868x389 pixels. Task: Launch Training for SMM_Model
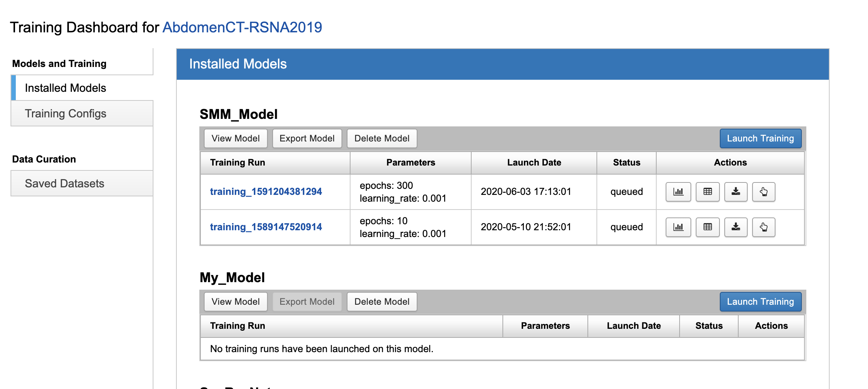pyautogui.click(x=760, y=138)
